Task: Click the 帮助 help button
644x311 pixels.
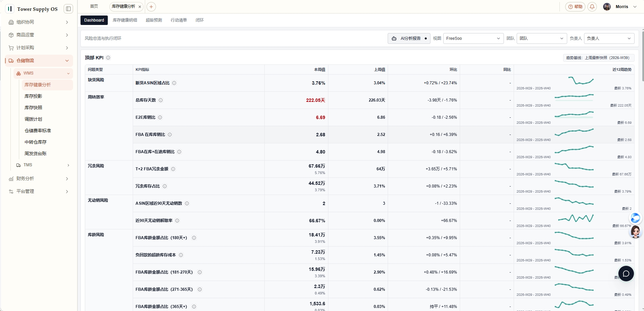Action: point(575,7)
